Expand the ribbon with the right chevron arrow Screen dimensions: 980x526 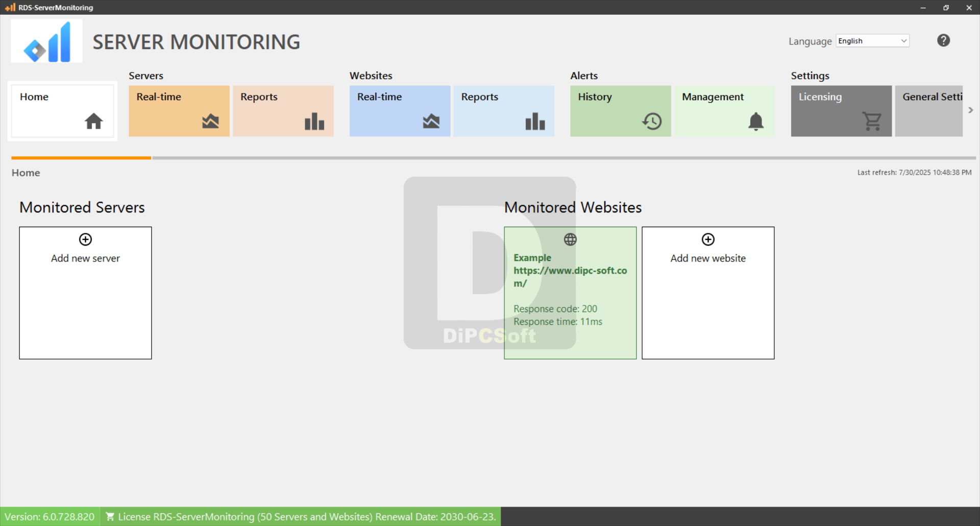pyautogui.click(x=970, y=110)
